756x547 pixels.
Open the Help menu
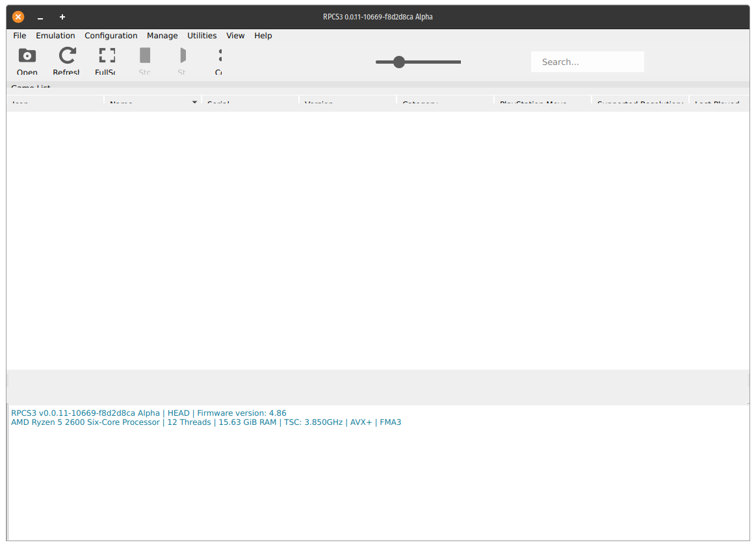coord(263,36)
